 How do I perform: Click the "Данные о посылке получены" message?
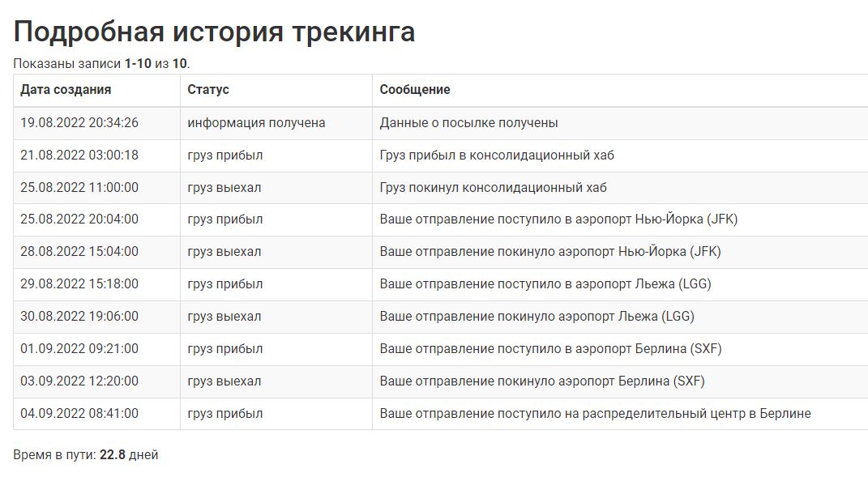point(468,123)
